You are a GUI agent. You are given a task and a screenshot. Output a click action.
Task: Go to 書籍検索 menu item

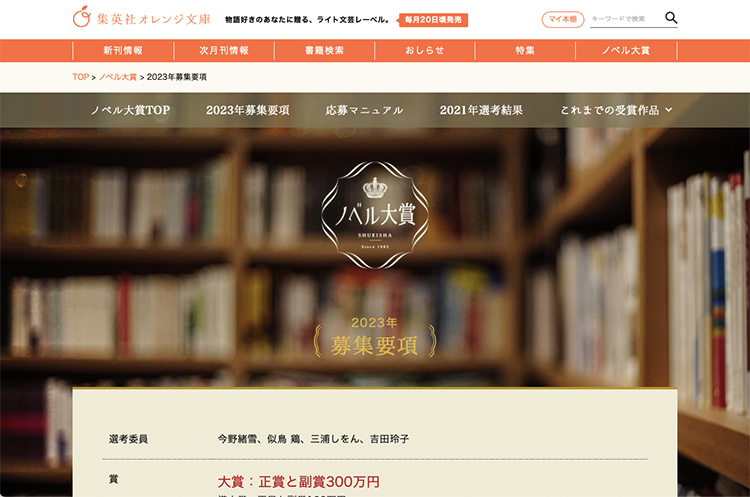324,51
